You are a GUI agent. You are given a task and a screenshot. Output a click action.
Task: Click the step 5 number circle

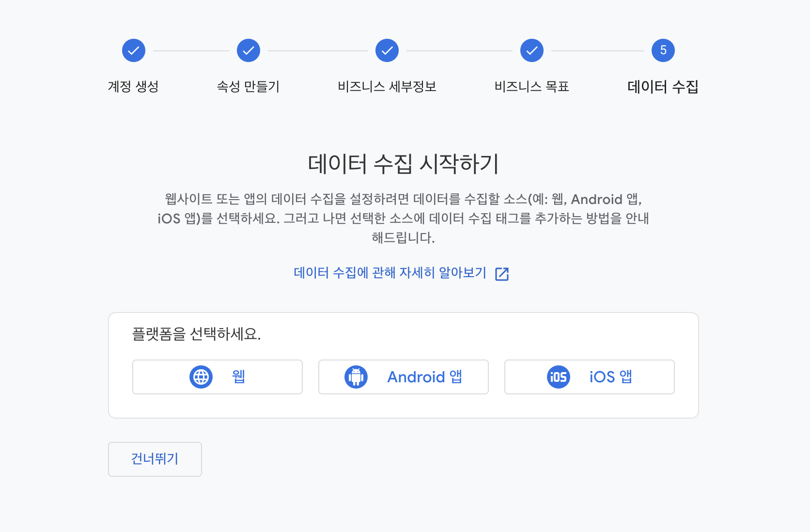[x=663, y=50]
